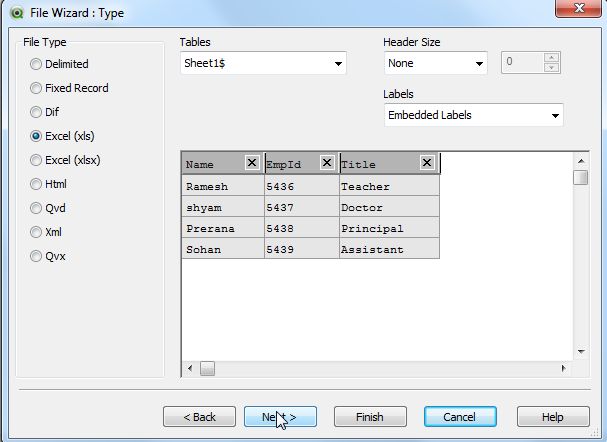This screenshot has width=607, height=442.
Task: Open the Labels dropdown with Embedded Labels
Action: tap(474, 115)
